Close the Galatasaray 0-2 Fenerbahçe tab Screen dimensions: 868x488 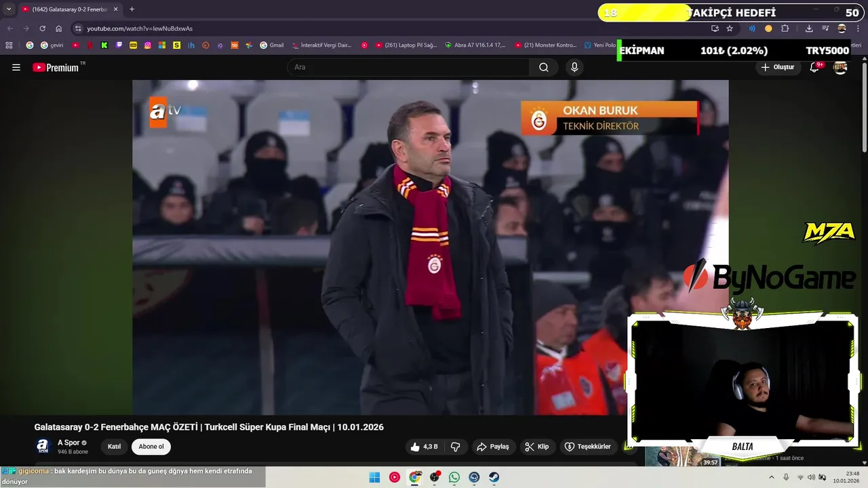tap(116, 9)
